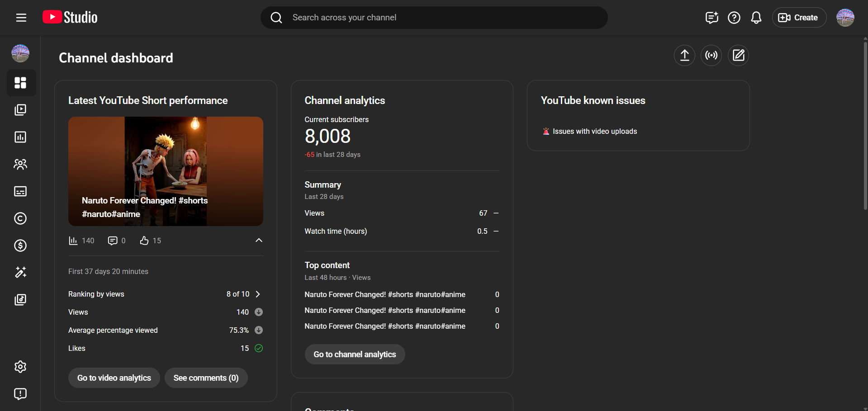Open the Customization magic wand icon

click(20, 272)
